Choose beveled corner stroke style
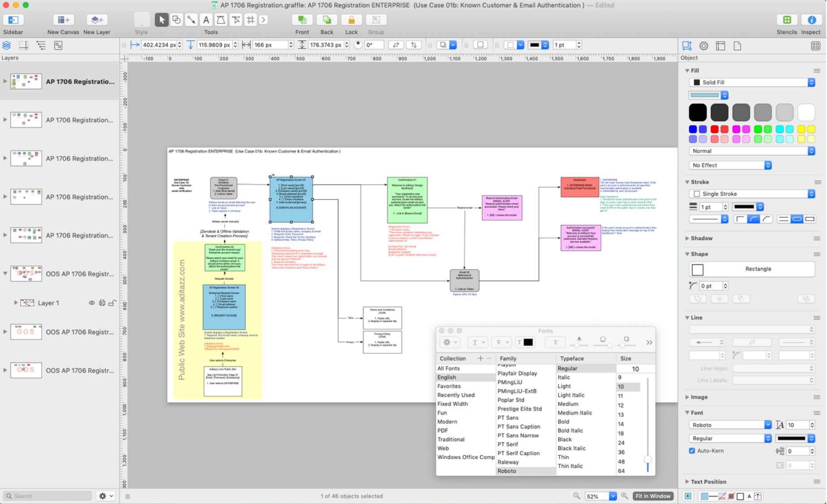The width and height of the screenshot is (827, 504). tap(766, 219)
